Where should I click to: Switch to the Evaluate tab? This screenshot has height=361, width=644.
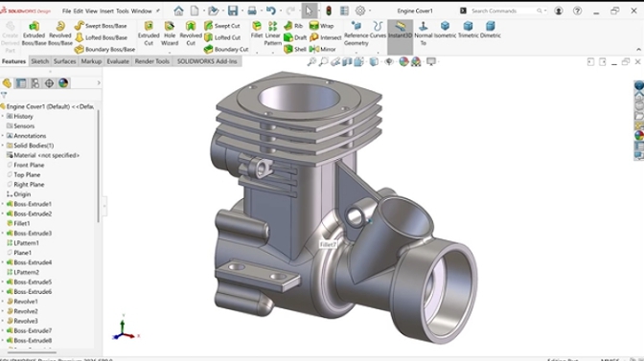(118, 61)
